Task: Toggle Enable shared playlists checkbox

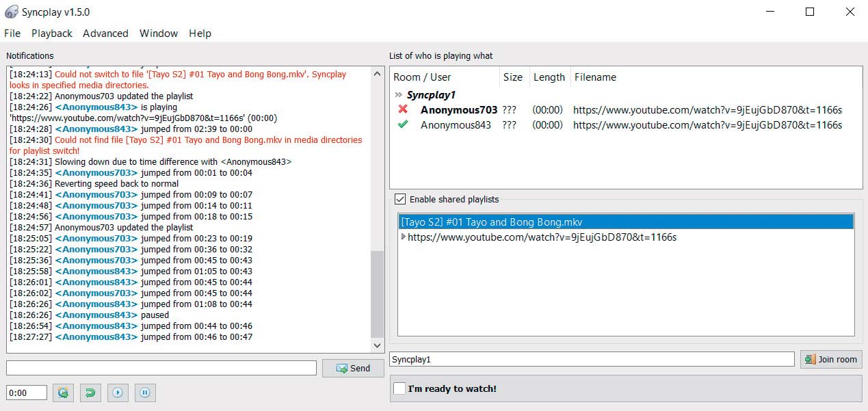Action: coord(400,199)
